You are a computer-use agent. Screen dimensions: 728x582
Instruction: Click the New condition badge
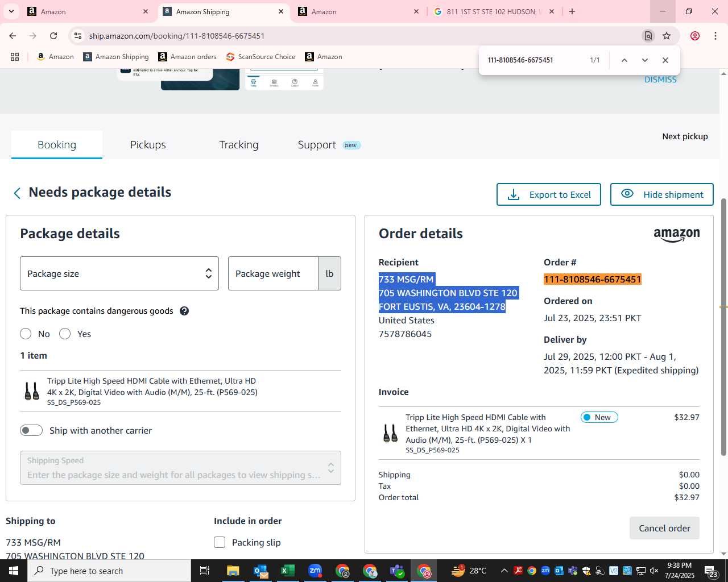pyautogui.click(x=599, y=417)
